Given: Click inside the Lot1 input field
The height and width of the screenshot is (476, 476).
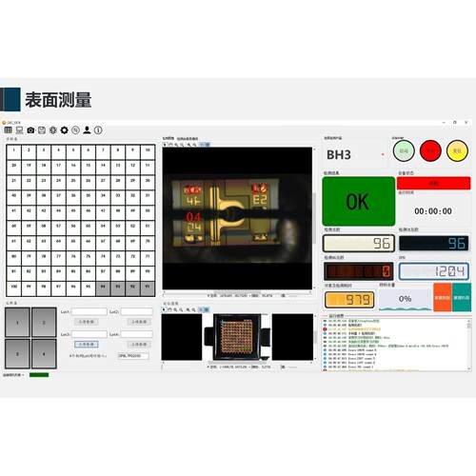Looking at the screenshot, I should point(89,311).
